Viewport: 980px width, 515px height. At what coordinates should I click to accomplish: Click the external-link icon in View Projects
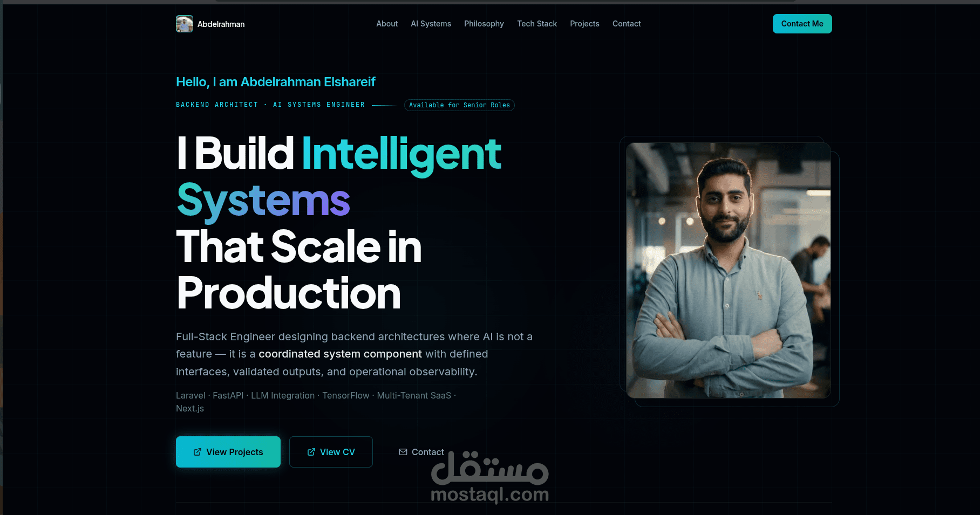tap(198, 452)
